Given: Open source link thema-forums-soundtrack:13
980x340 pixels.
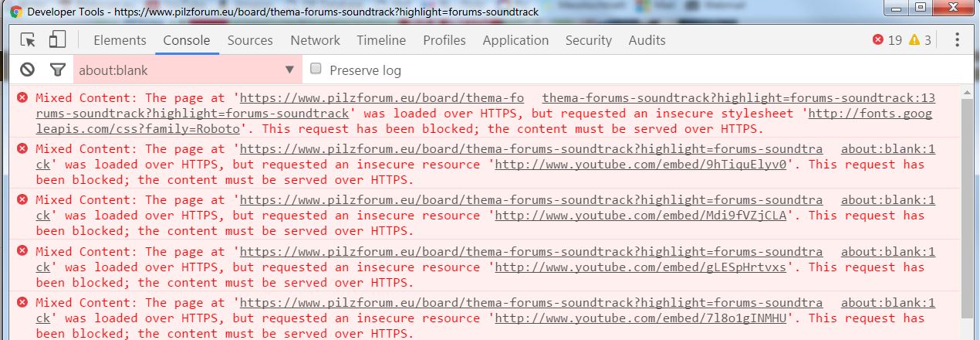Looking at the screenshot, I should coord(738,98).
